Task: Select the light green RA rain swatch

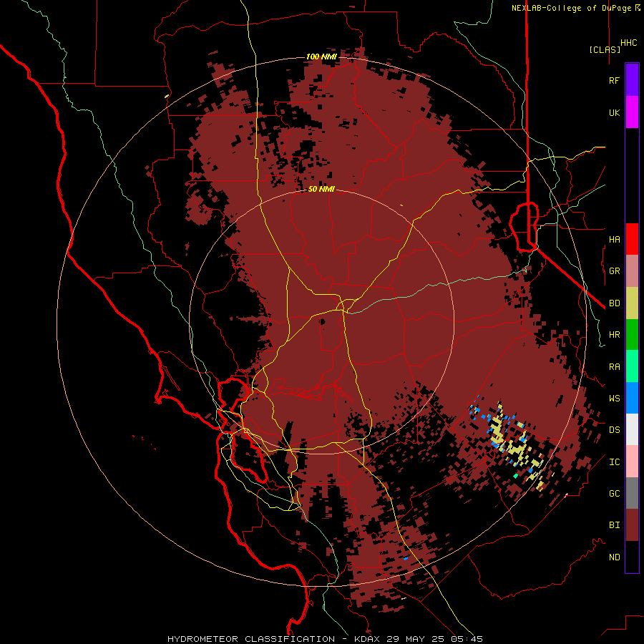Action: pyautogui.click(x=632, y=366)
